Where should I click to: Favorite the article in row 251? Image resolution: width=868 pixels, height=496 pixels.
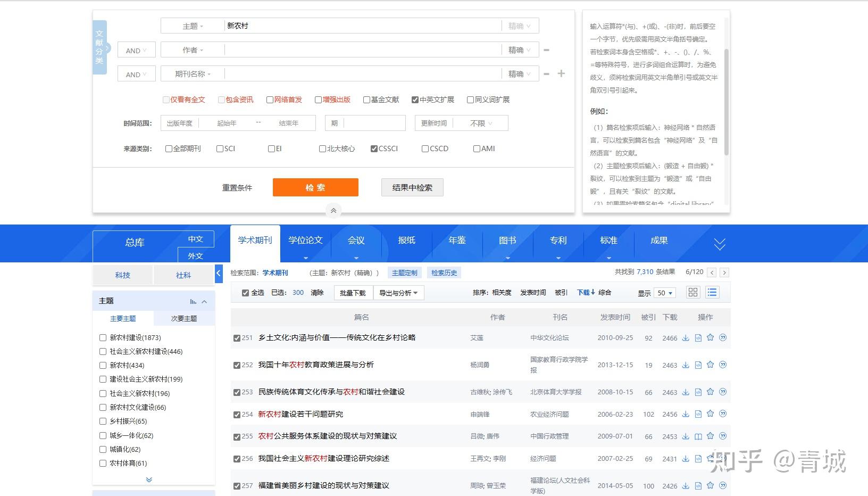point(710,337)
